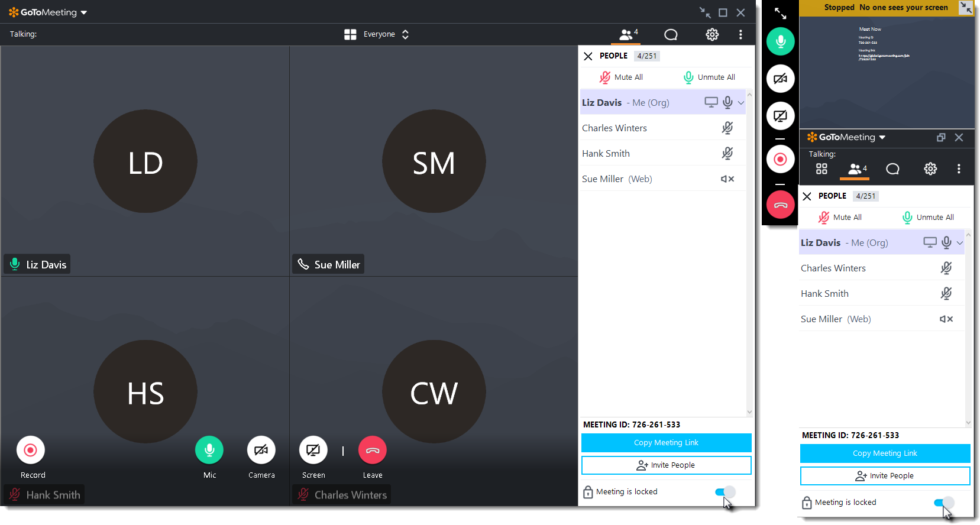
Task: Toggle Liz Davis microphone in main people list
Action: pyautogui.click(x=727, y=102)
